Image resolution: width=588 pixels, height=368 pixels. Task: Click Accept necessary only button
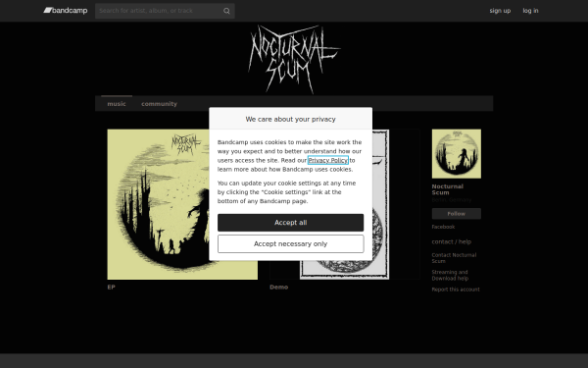pos(291,244)
